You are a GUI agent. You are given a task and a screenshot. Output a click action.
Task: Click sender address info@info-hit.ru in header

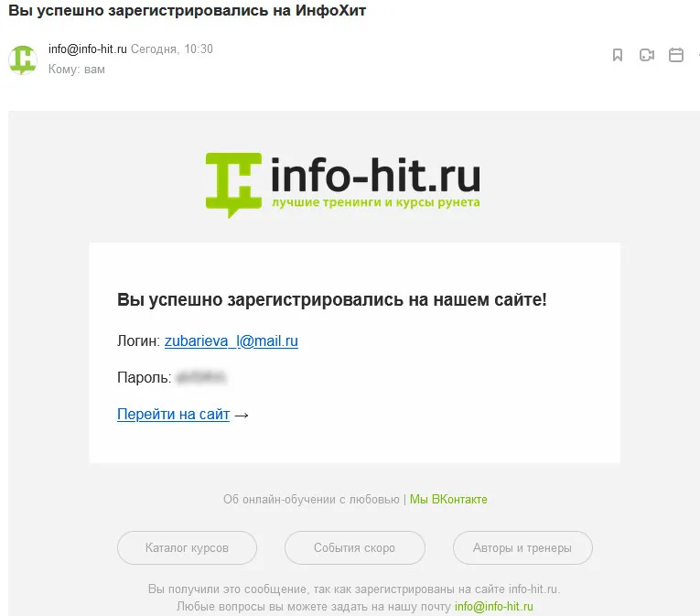point(88,49)
